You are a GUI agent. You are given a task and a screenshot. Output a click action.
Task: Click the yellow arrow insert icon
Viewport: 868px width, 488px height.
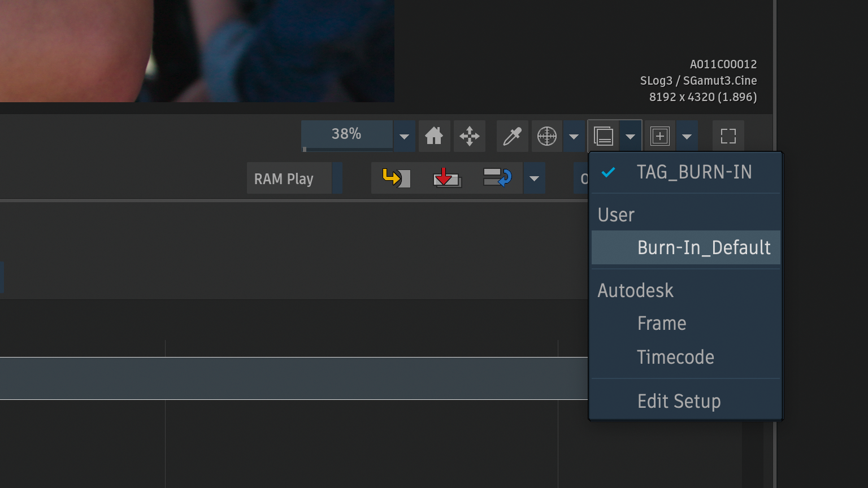[396, 178]
